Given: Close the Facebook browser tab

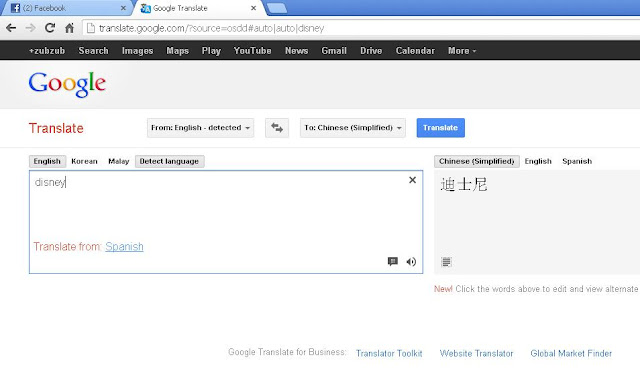Looking at the screenshot, I should (123, 8).
